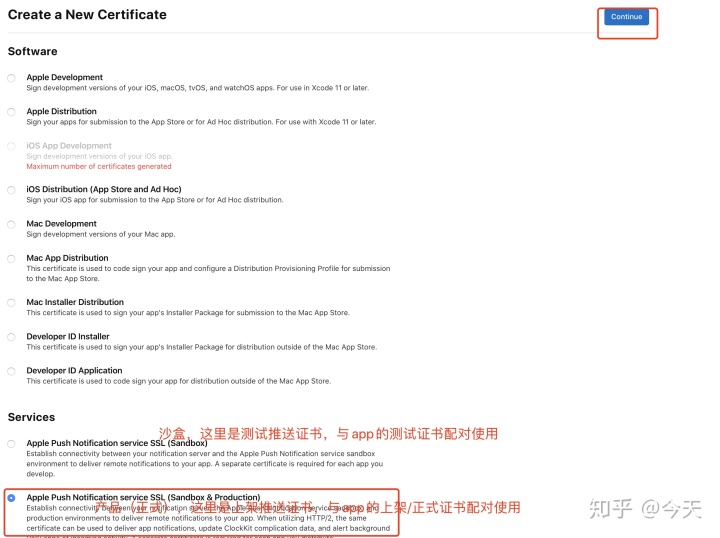Click the 'Apple Distribution' option label
This screenshot has width=720, height=538.
point(62,111)
